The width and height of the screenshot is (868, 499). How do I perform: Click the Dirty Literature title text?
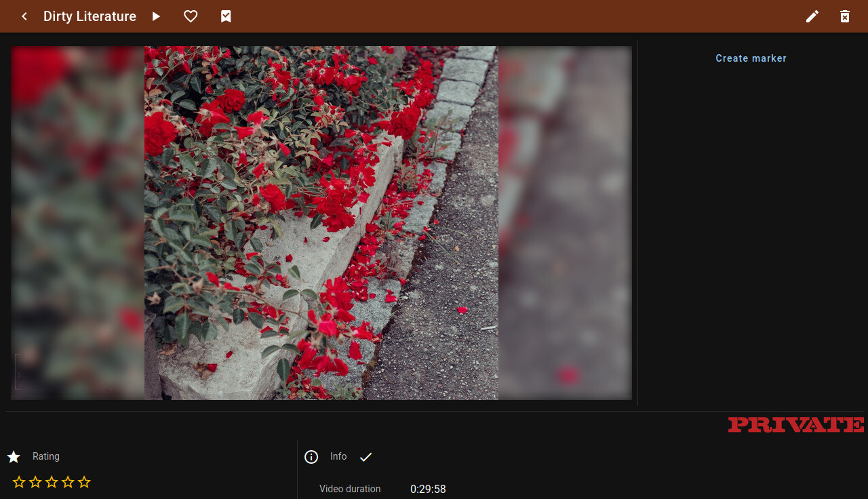tap(90, 16)
